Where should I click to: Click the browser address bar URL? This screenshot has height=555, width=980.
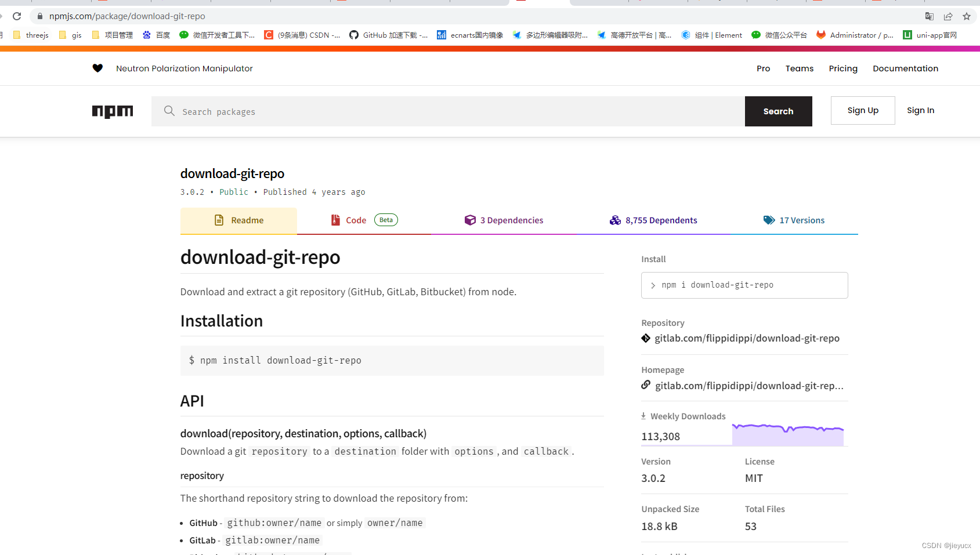[x=127, y=16]
